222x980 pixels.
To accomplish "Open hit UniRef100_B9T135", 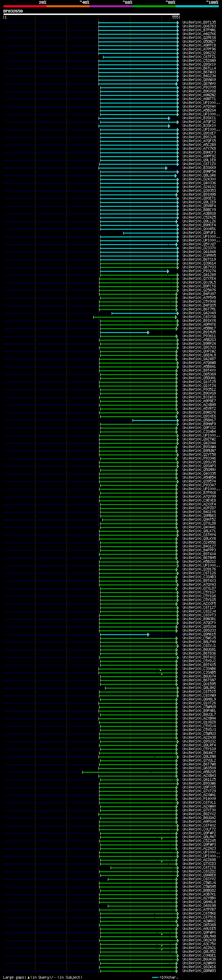I will click(199, 23).
